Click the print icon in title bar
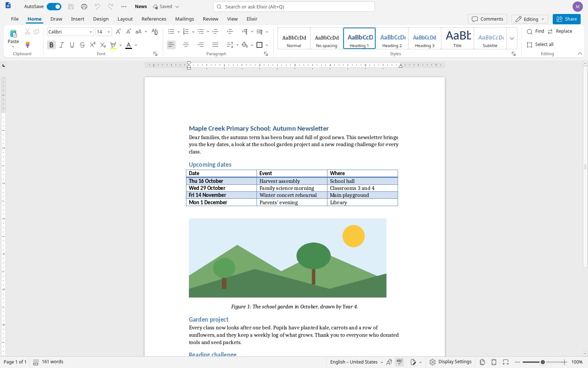 pyautogui.click(x=84, y=7)
